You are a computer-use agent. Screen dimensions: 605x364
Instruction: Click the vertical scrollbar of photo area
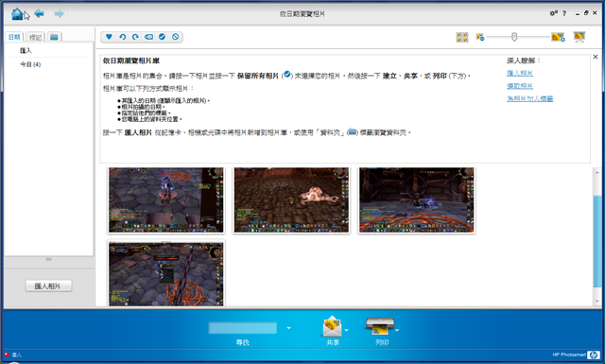(597, 241)
